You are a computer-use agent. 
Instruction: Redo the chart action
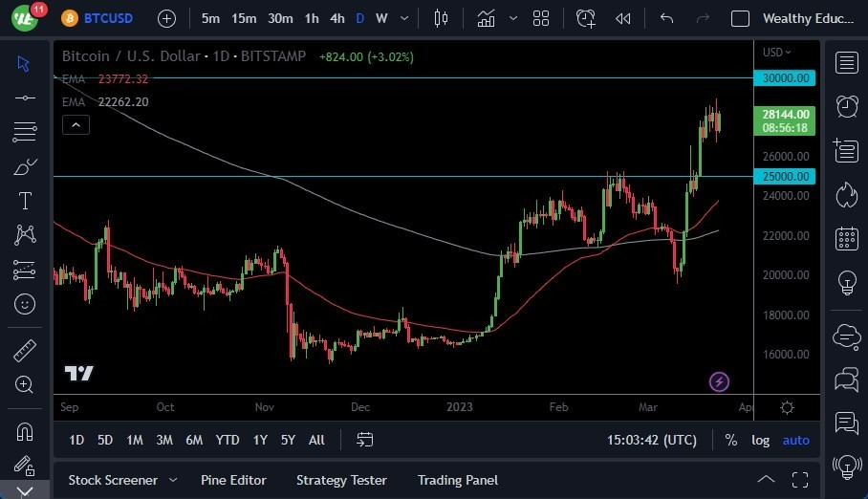(703, 18)
